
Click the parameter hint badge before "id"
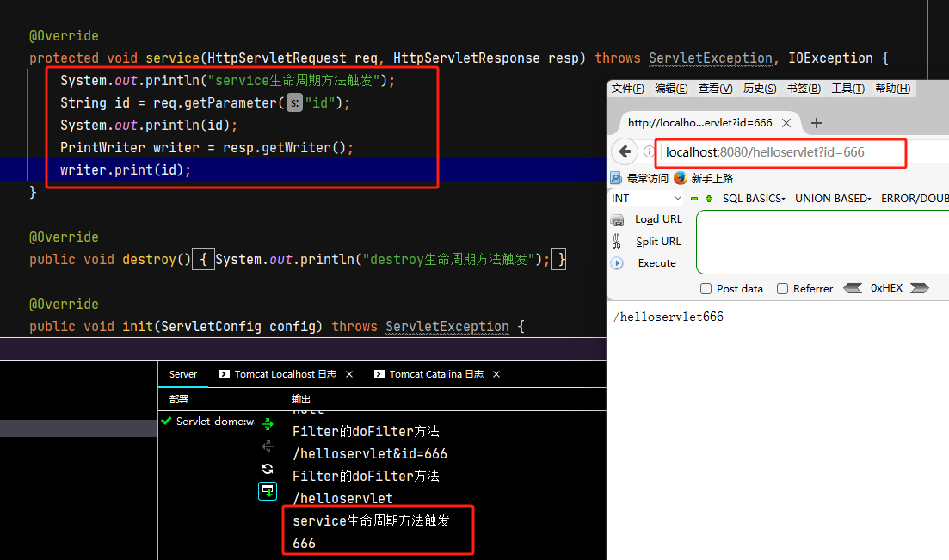pos(294,103)
